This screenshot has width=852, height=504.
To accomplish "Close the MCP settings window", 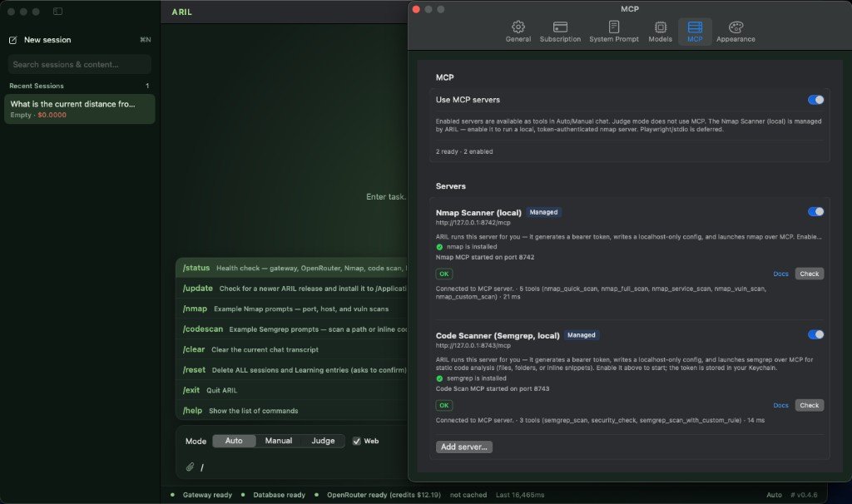I will pos(416,9).
